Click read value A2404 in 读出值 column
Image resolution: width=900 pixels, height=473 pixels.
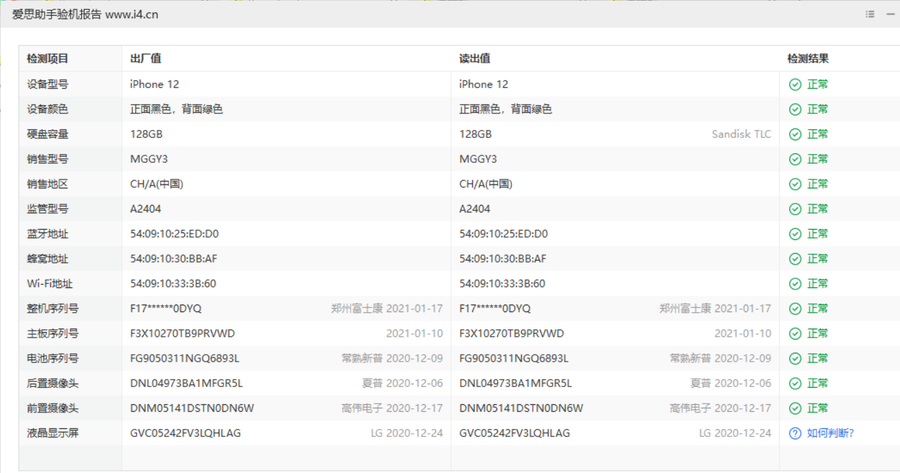pyautogui.click(x=475, y=209)
